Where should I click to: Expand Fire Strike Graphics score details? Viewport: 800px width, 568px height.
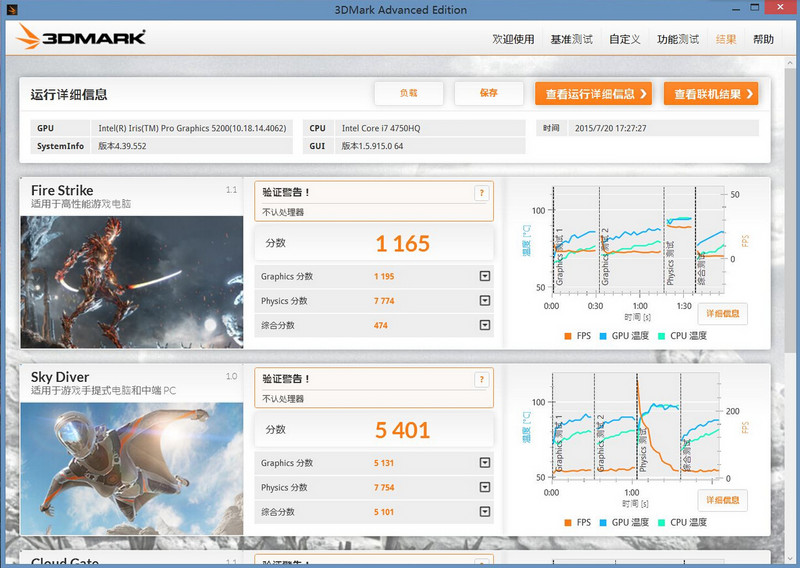[x=485, y=276]
